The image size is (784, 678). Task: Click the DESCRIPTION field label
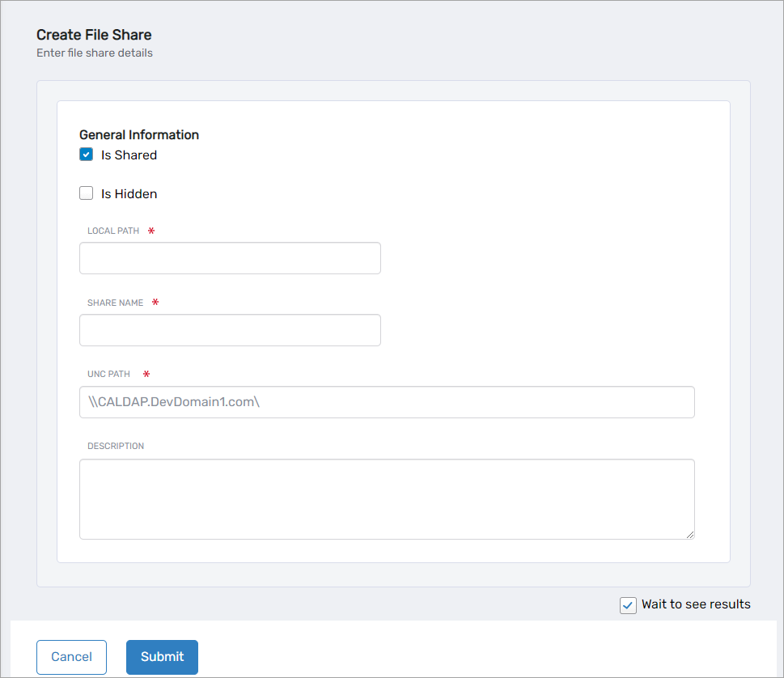point(116,446)
